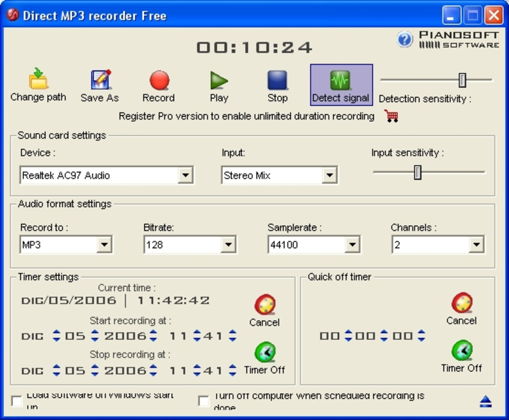Image resolution: width=509 pixels, height=420 pixels.
Task: Cancel the scheduled timer in Timer settings
Action: 265,305
